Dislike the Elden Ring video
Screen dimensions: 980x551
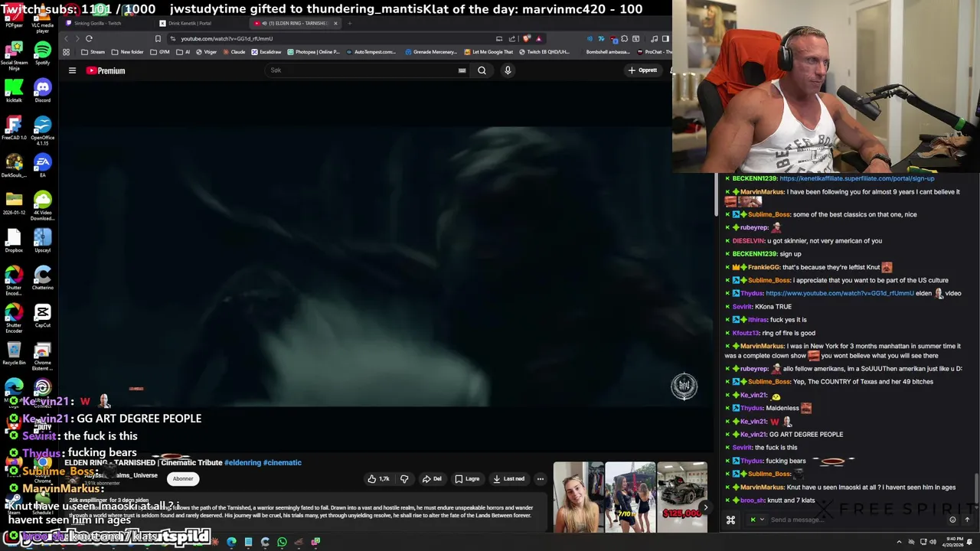(x=404, y=479)
